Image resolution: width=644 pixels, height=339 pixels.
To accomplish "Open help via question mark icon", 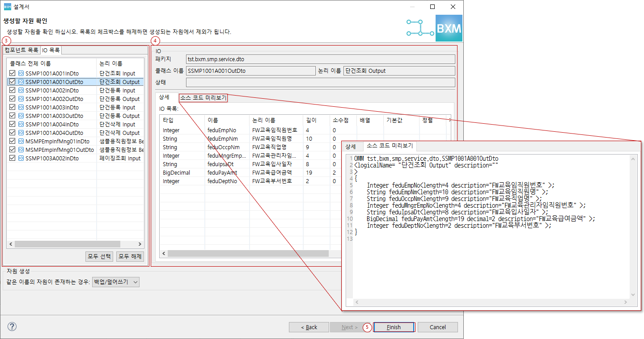I will click(x=12, y=326).
